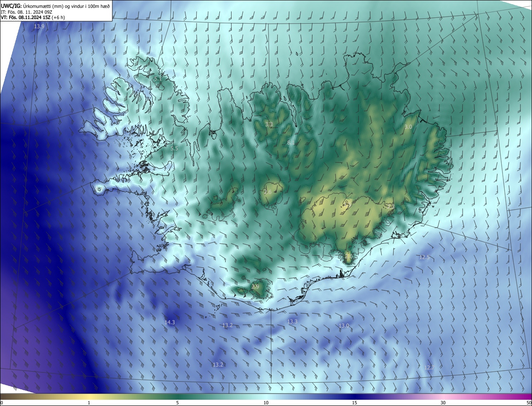Click the 50 tick on colour scale
Viewport: 532px width, 406px height.
(x=529, y=403)
